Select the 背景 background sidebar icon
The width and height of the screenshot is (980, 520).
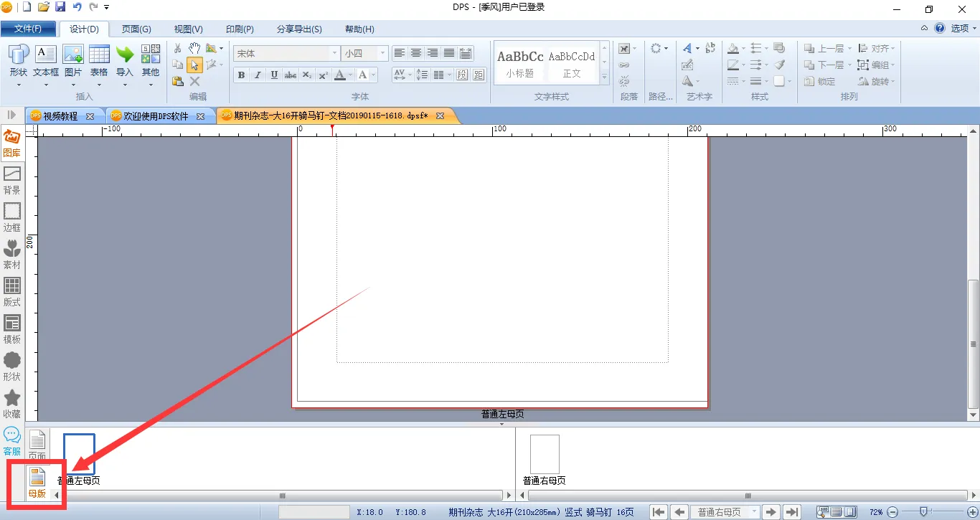pyautogui.click(x=12, y=181)
